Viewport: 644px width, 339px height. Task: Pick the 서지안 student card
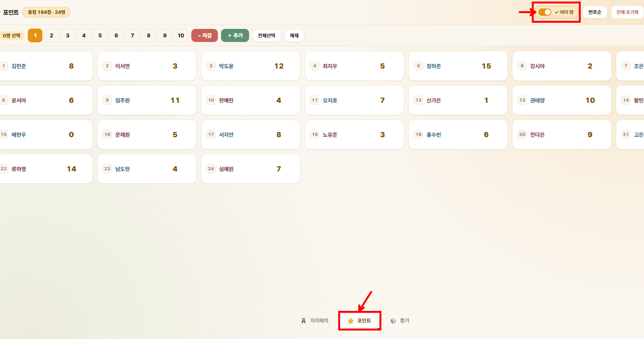251,134
